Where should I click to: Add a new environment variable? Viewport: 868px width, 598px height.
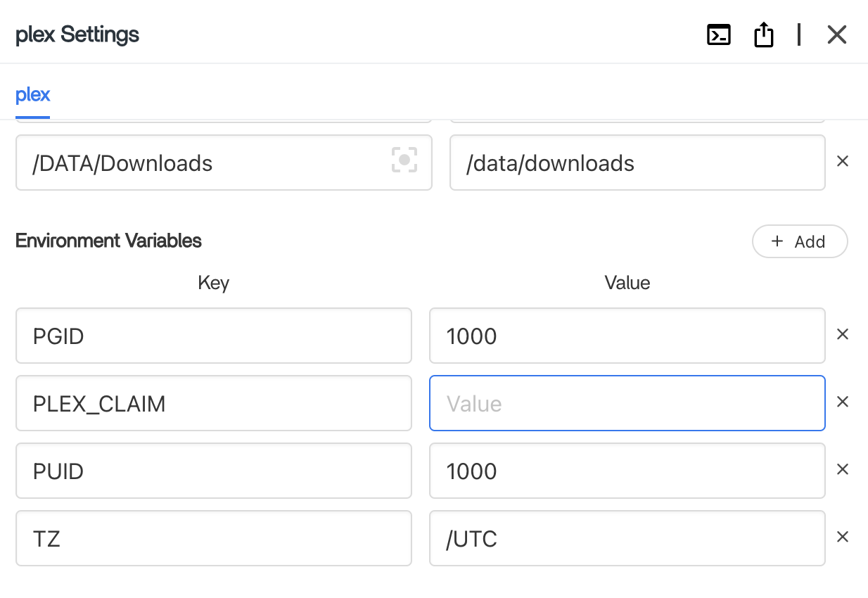coord(800,241)
